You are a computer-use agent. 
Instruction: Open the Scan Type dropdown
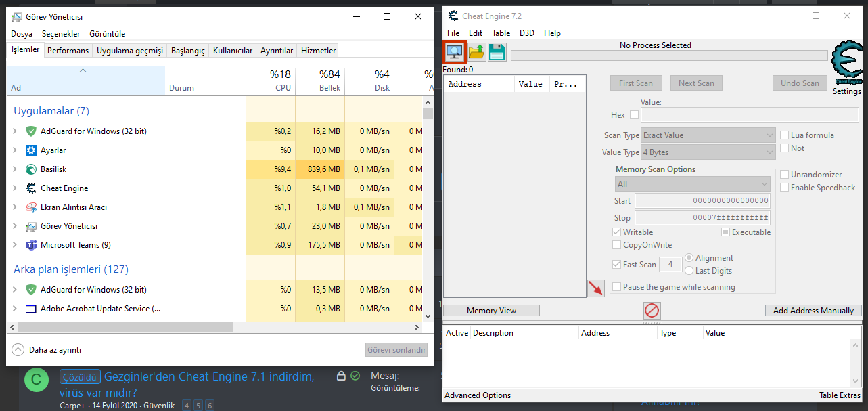tap(708, 135)
